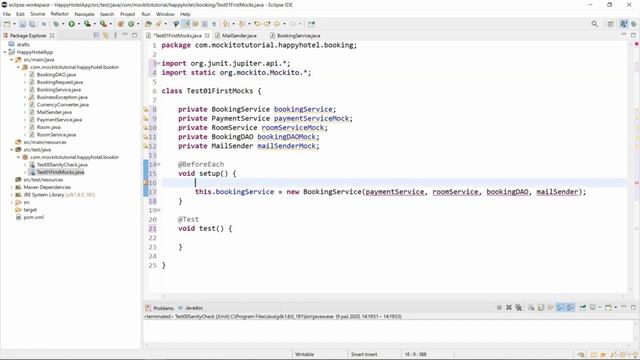Open the Display Selected Console dropdown
Screen dimensions: 640x360
pyautogui.click(x=600, y=307)
